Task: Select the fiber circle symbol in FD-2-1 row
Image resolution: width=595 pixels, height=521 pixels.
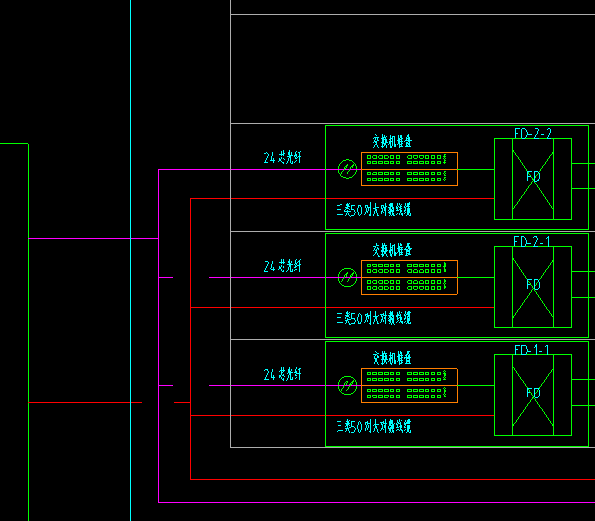Action: (347, 277)
